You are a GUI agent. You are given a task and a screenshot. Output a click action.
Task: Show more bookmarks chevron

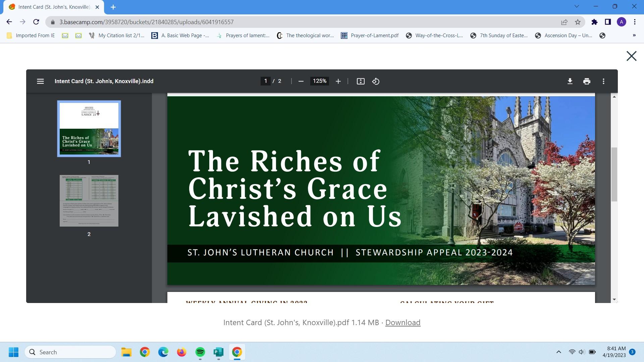tap(634, 36)
